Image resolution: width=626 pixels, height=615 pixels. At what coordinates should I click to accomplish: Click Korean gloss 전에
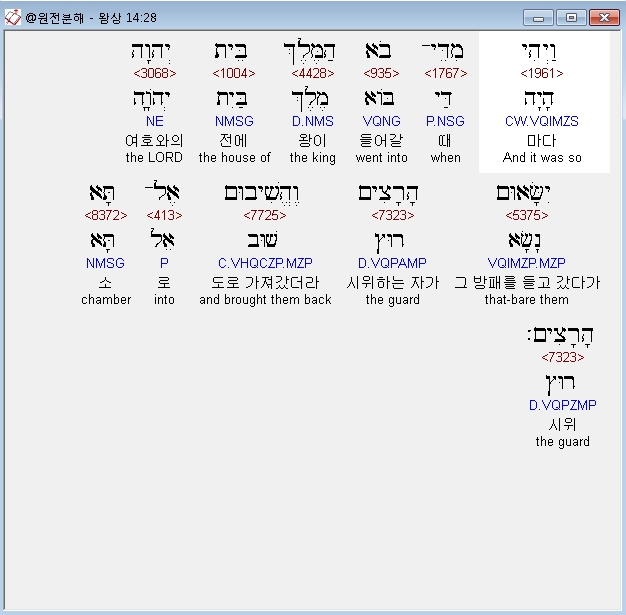(234, 141)
